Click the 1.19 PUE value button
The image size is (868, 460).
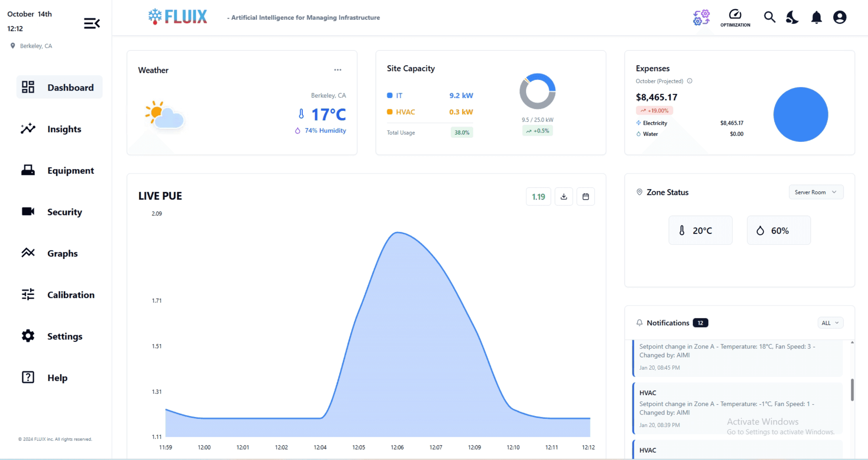coord(538,197)
